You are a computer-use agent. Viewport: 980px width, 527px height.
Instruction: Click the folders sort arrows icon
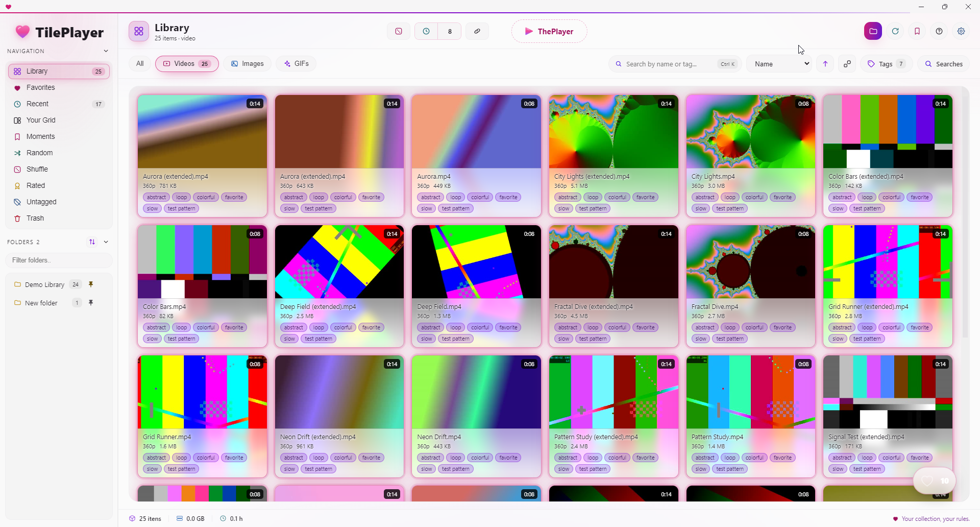[x=92, y=242]
